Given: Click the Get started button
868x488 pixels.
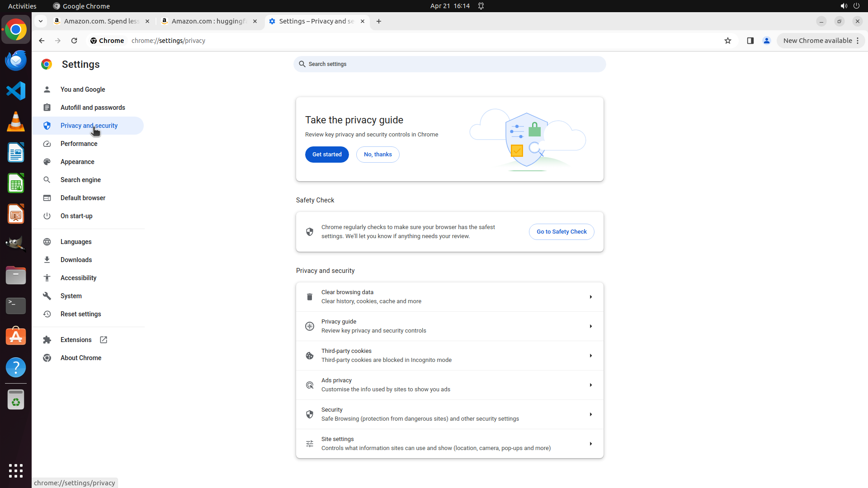Looking at the screenshot, I should (x=327, y=155).
